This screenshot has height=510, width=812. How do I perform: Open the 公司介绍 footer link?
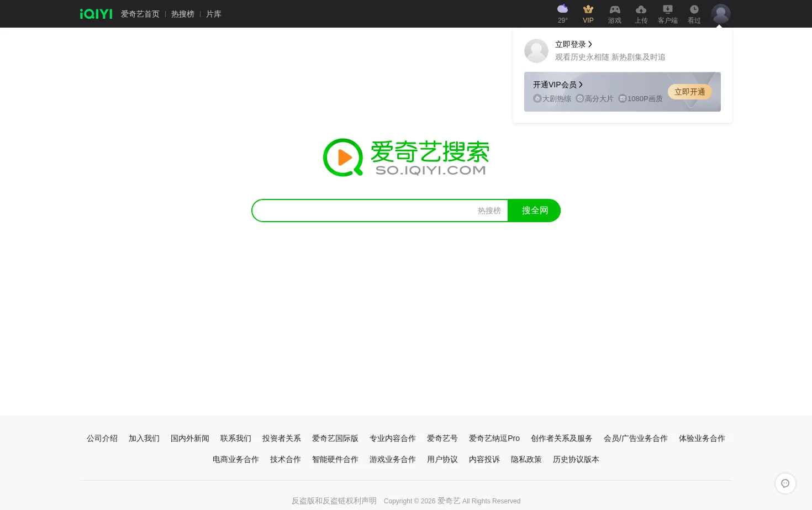point(102,438)
